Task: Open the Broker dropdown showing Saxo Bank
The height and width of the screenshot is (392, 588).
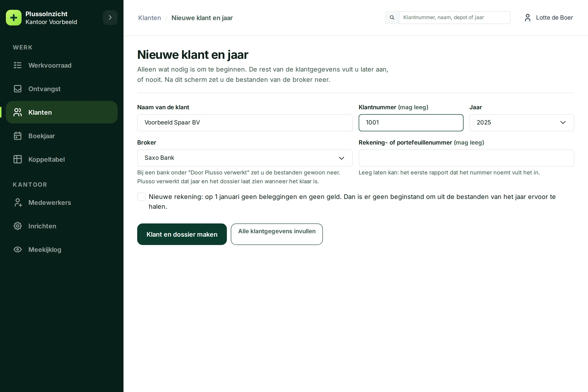Action: click(x=245, y=158)
